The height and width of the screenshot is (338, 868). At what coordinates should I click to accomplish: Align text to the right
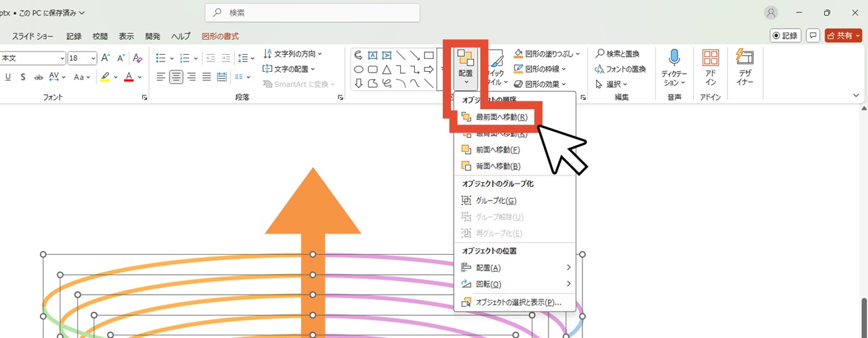(x=191, y=77)
